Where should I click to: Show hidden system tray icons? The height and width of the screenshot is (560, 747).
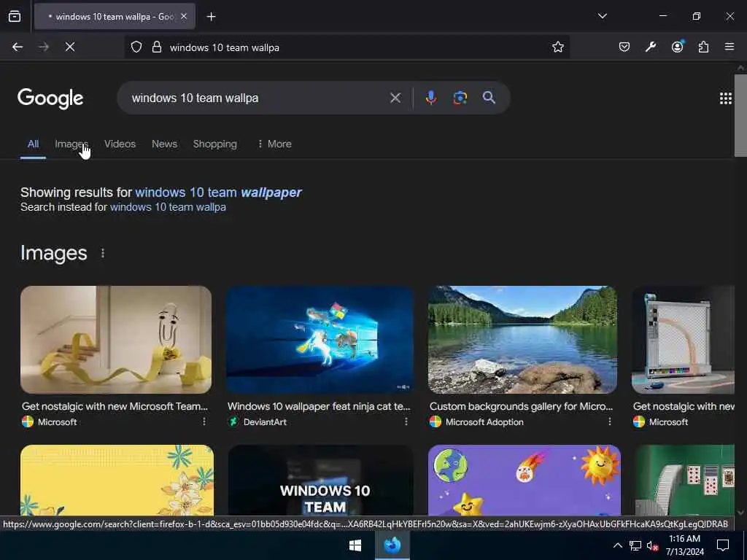click(x=617, y=545)
